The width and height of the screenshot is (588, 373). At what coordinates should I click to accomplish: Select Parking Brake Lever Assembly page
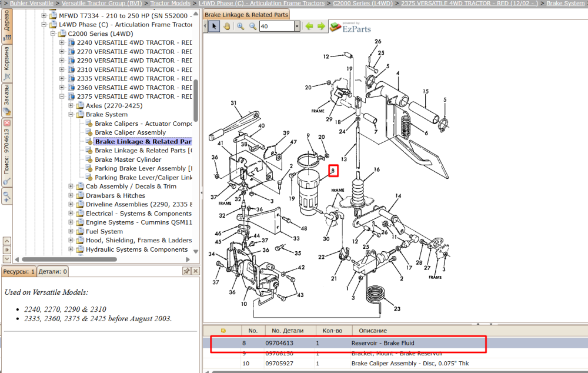coord(143,168)
